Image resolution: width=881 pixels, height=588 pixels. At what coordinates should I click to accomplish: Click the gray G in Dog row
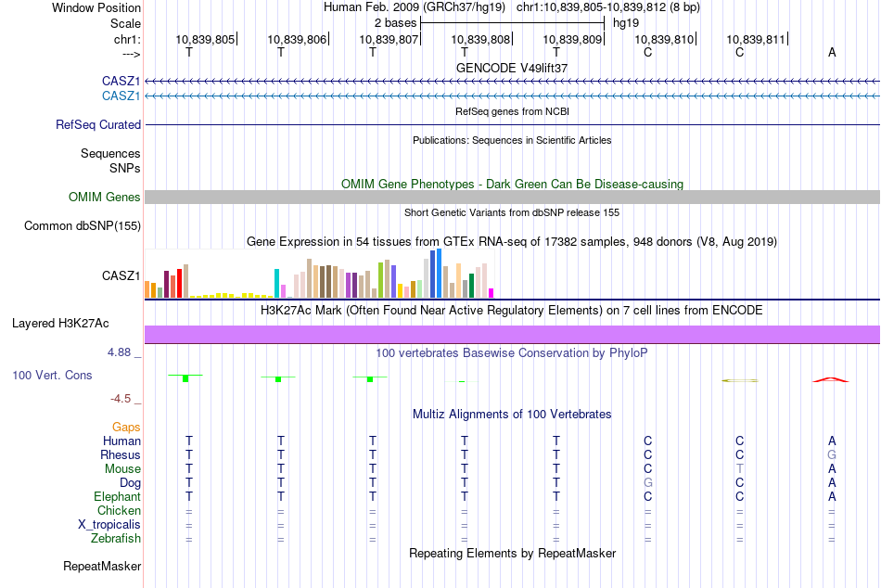click(x=648, y=482)
